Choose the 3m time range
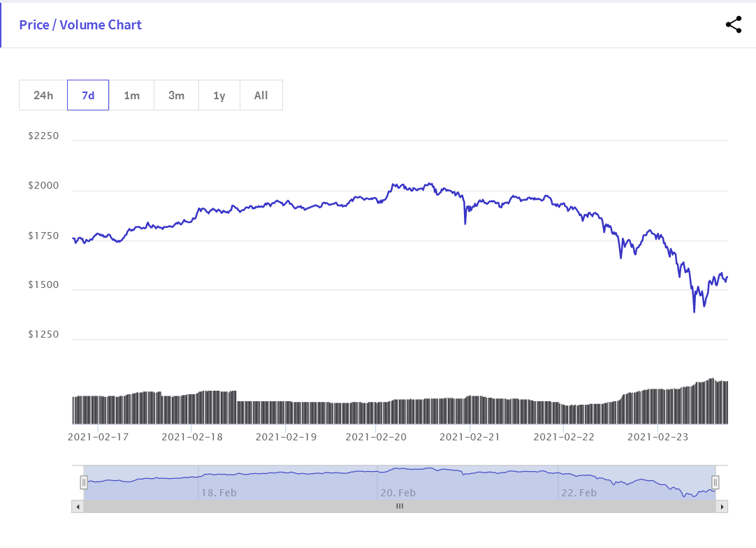Viewport: 756px width, 548px height. click(x=176, y=95)
